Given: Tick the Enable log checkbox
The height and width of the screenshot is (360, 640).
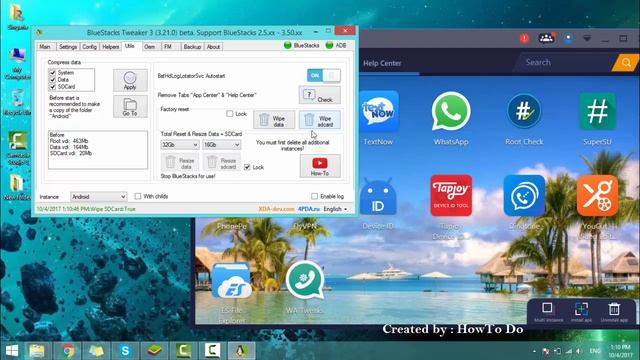Looking at the screenshot, I should [314, 196].
